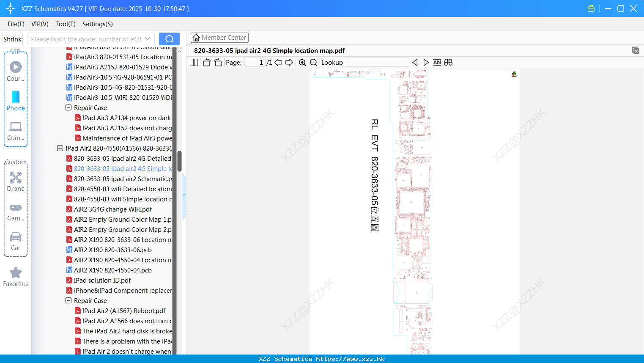Zoom out of the PDF
644x363 pixels.
click(313, 63)
